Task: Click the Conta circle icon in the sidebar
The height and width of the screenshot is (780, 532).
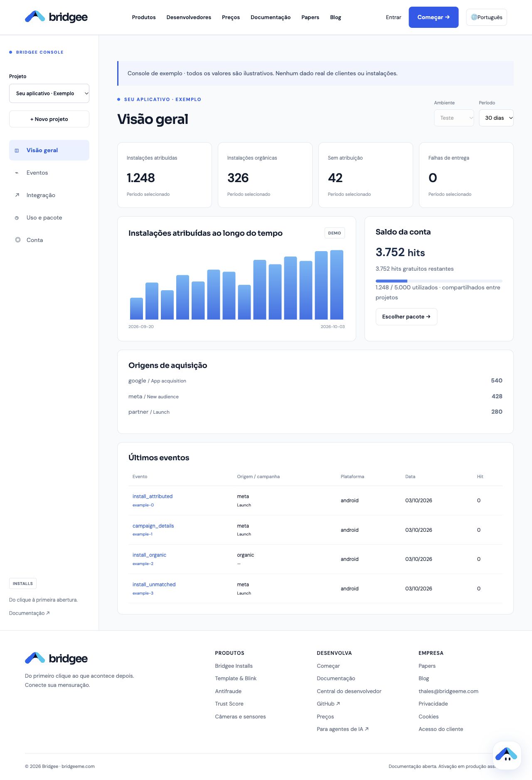Action: (x=18, y=240)
